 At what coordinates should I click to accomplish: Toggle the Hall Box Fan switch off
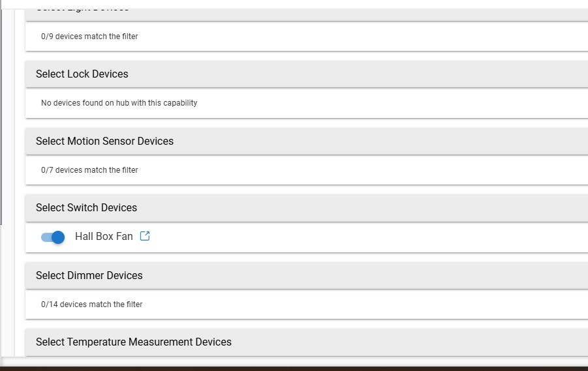(52, 237)
